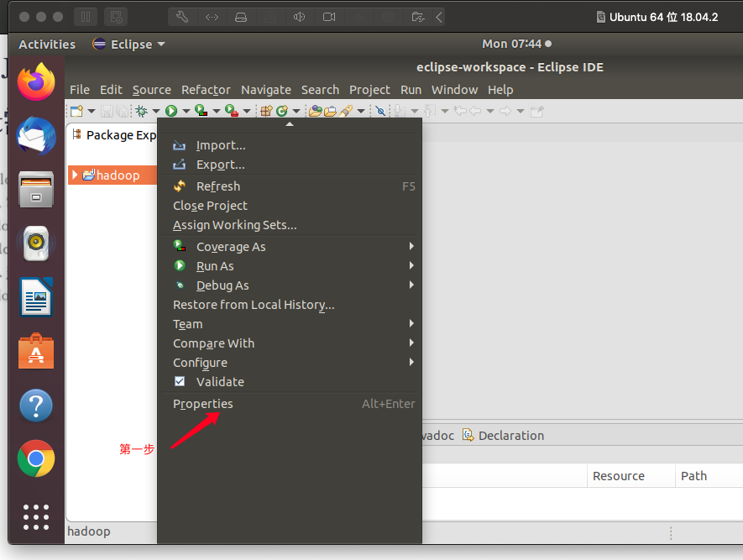
Task: Expand the hadoop project tree arrow
Action: (x=75, y=175)
